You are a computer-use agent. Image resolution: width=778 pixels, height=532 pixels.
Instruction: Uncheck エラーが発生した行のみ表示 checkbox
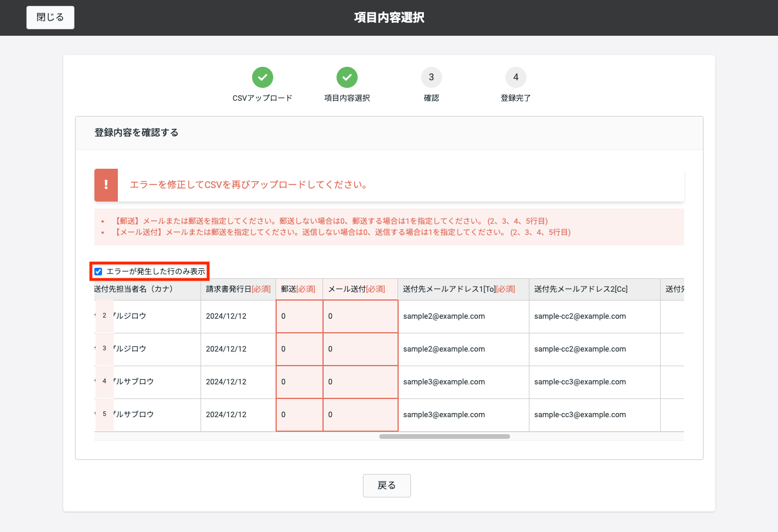98,271
